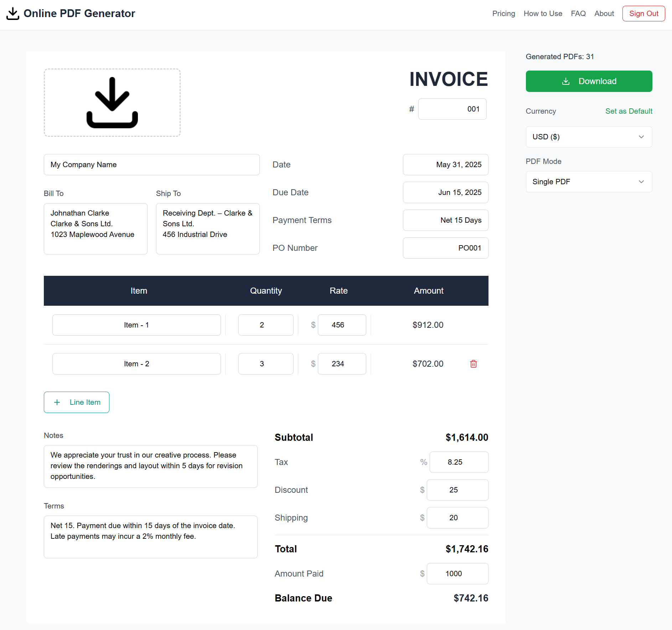Viewport: 672px width, 630px height.
Task: Click the Balance Due value $742.16
Action: (x=471, y=598)
